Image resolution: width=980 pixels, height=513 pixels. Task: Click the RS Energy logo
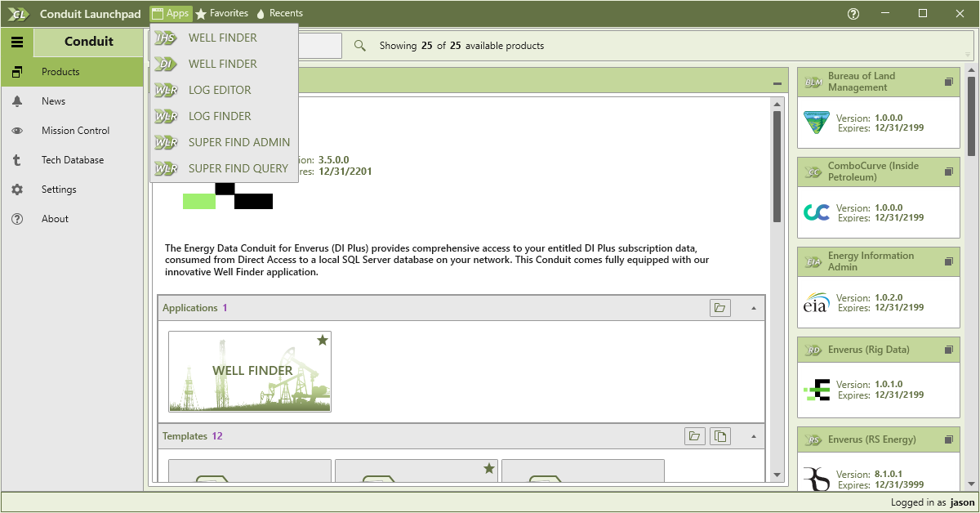816,479
